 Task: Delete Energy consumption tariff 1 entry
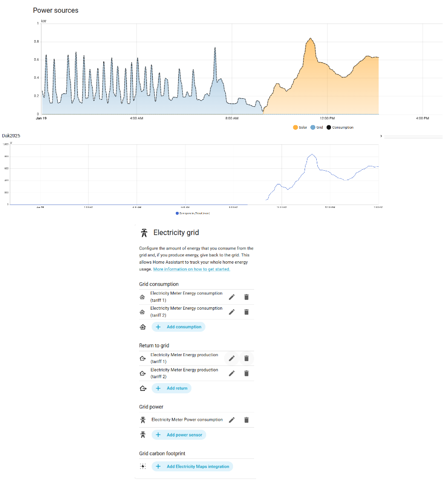coord(246,297)
